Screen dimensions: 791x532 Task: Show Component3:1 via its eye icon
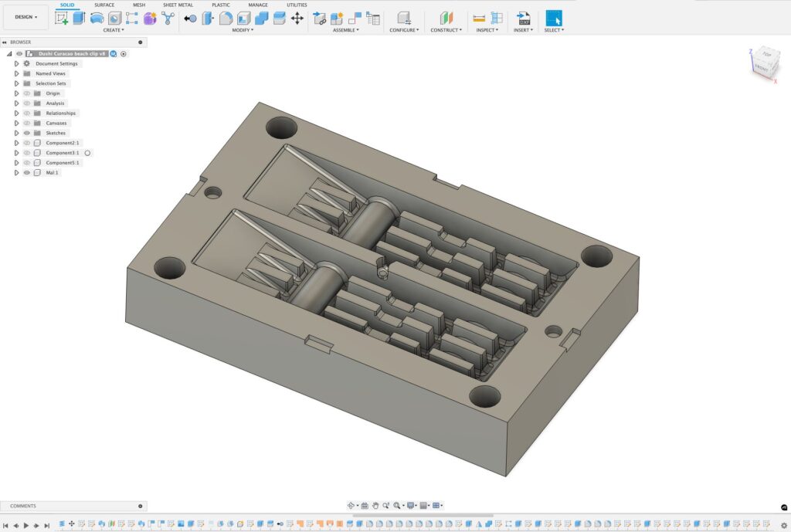click(27, 153)
